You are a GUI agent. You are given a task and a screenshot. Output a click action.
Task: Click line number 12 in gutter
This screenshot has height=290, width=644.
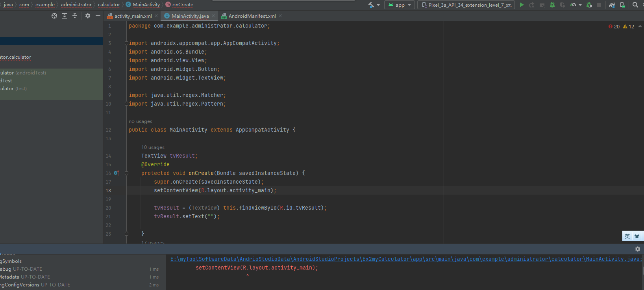108,130
